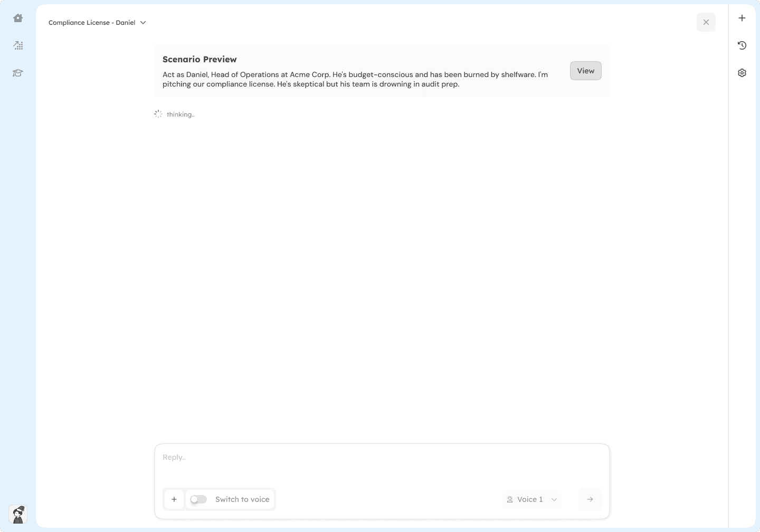Open the home icon in the sidebar
The image size is (760, 532).
[x=18, y=18]
